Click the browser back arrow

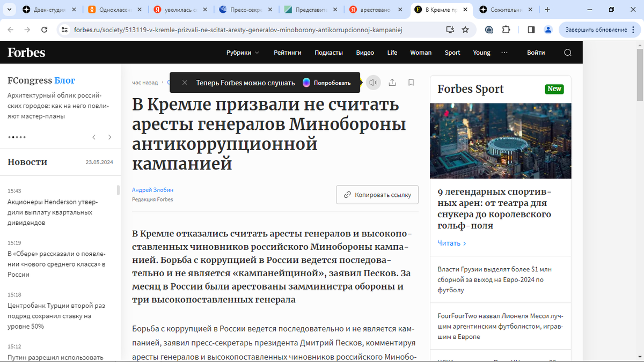[12, 29]
